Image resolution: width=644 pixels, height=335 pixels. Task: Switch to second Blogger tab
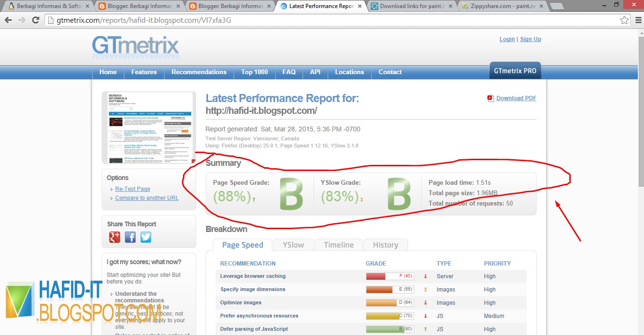coord(229,6)
